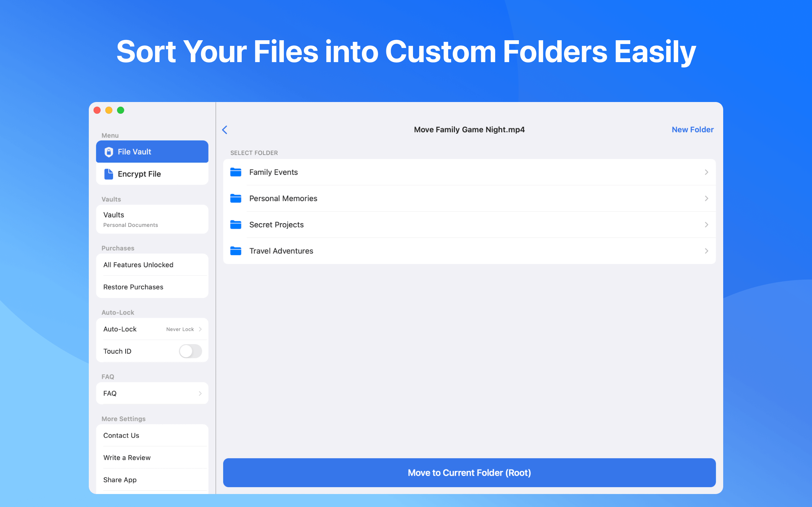This screenshot has width=812, height=507.
Task: Open Encrypt File from the sidebar menu
Action: [x=152, y=174]
